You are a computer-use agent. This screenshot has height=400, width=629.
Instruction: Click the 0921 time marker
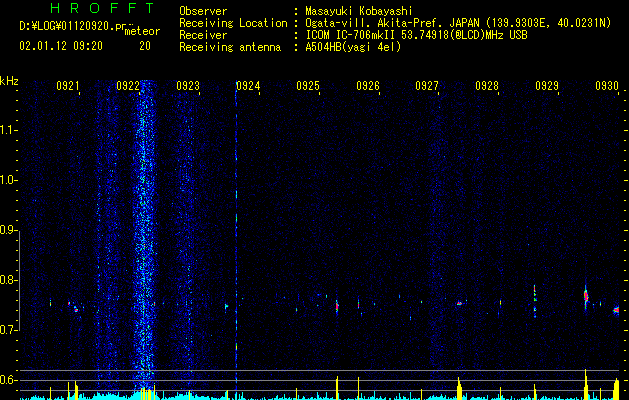[68, 86]
